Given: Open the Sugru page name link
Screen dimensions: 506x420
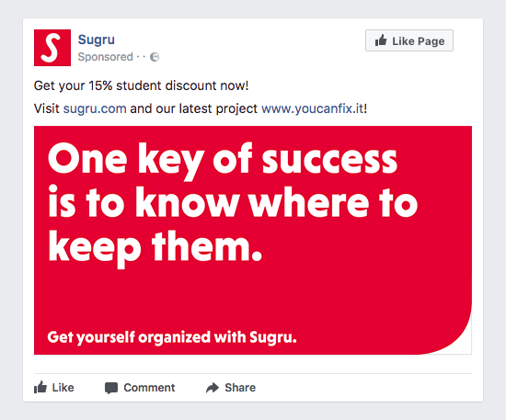Looking at the screenshot, I should point(97,40).
